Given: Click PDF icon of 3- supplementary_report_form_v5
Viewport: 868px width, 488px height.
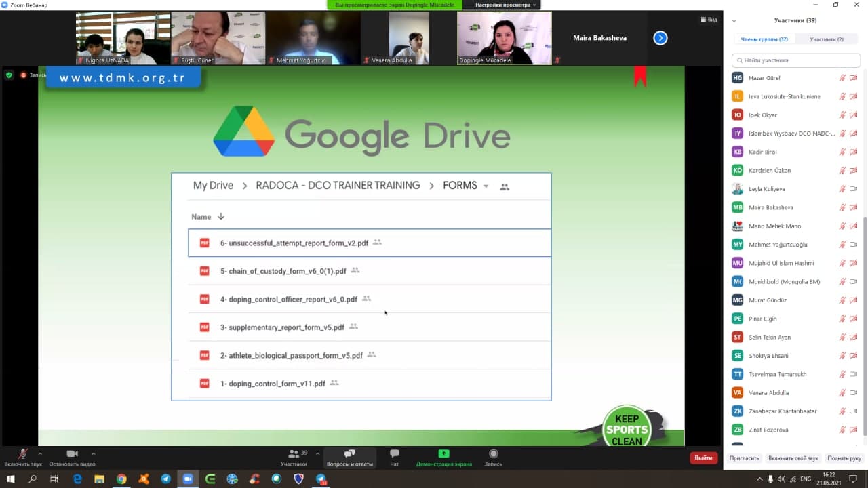Looking at the screenshot, I should (204, 327).
